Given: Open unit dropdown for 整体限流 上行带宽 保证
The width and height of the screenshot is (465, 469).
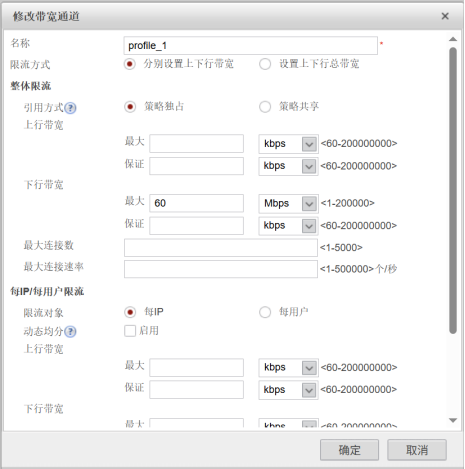Looking at the screenshot, I should point(288,166).
